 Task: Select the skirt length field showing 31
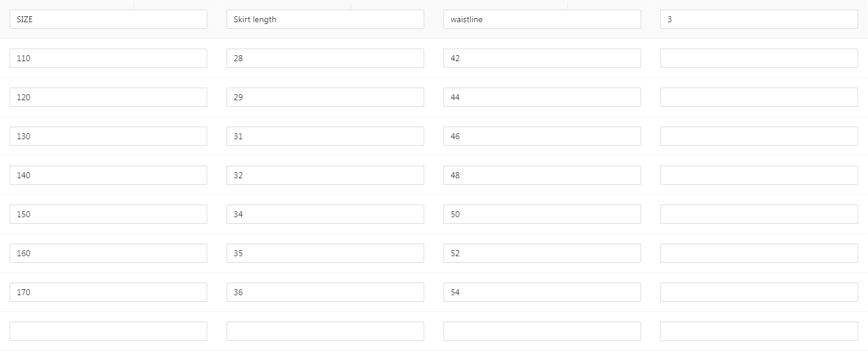[325, 136]
